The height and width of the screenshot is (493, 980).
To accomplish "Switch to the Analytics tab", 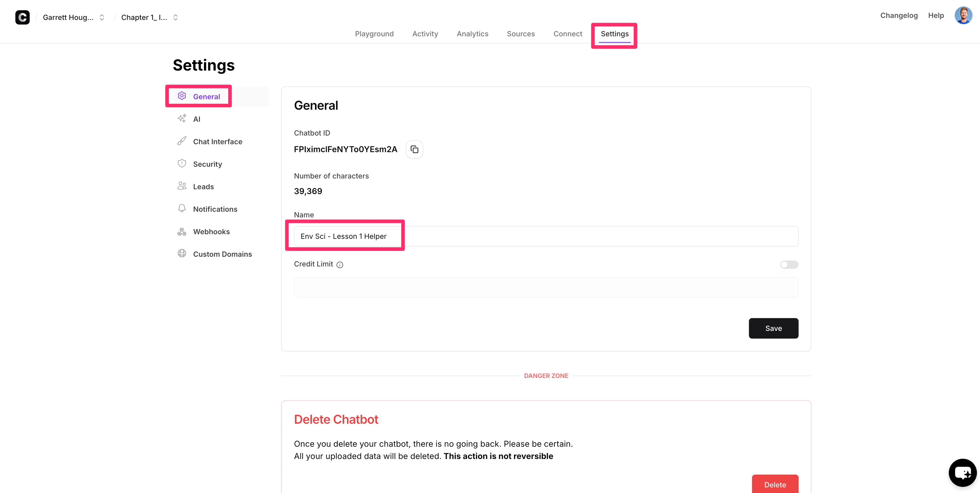I will coord(472,34).
